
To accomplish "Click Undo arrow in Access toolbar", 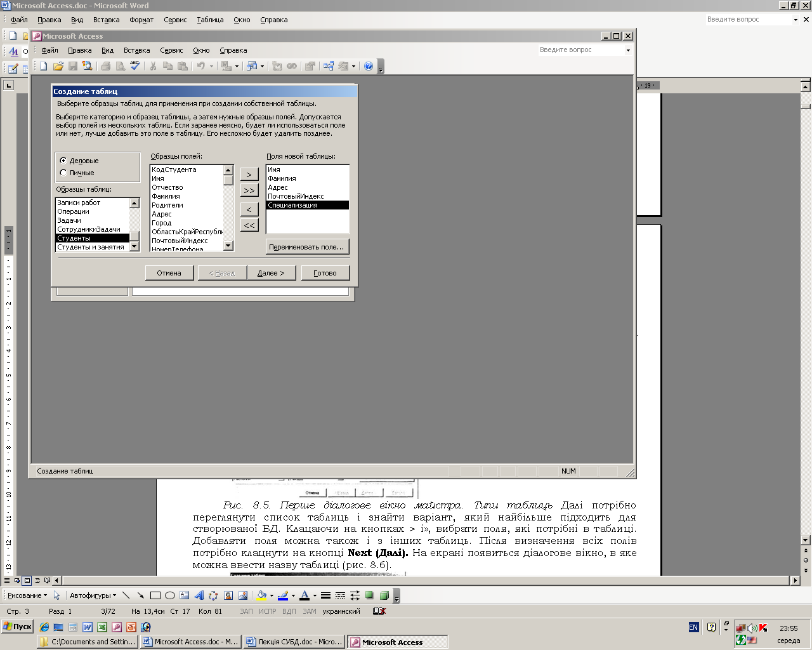I will click(x=200, y=66).
